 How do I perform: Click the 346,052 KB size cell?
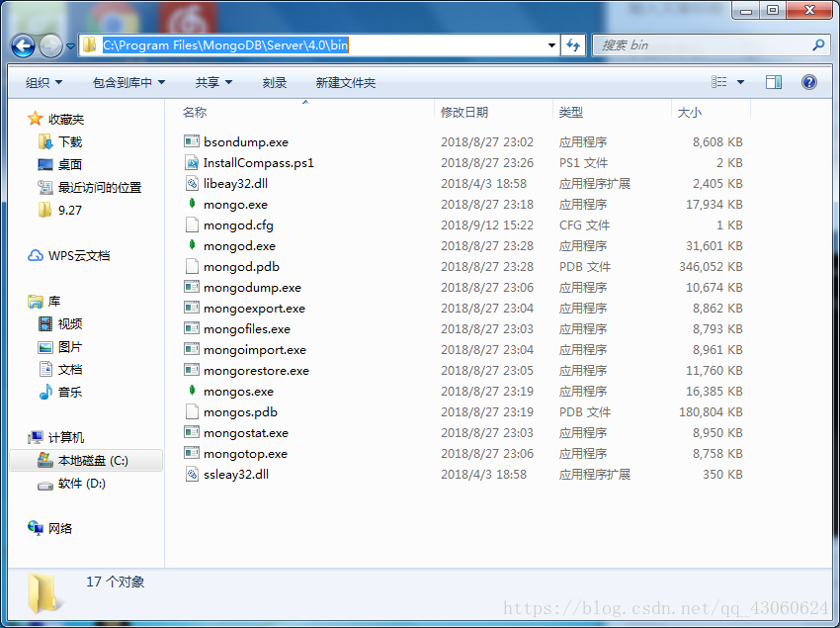tap(711, 267)
